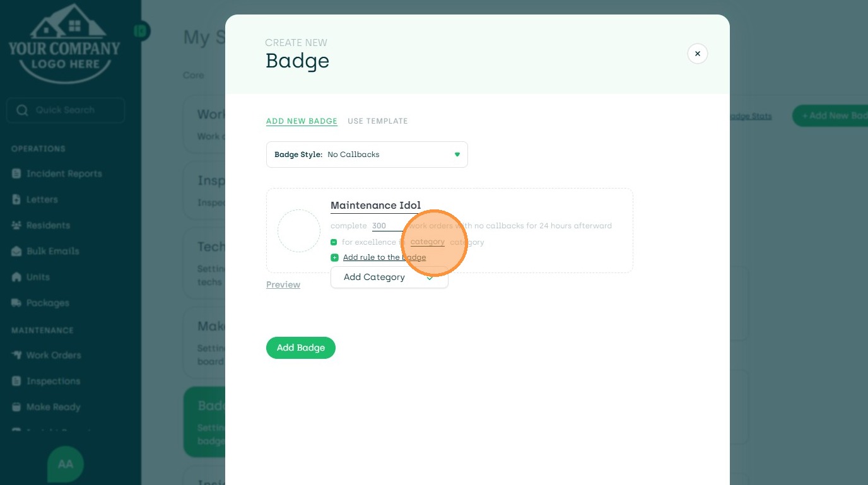Select the Add New Badge tab
868x485 pixels.
pos(302,121)
